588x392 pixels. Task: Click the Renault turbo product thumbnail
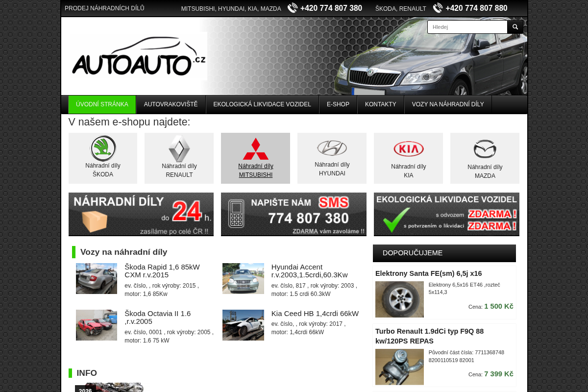coord(399,367)
